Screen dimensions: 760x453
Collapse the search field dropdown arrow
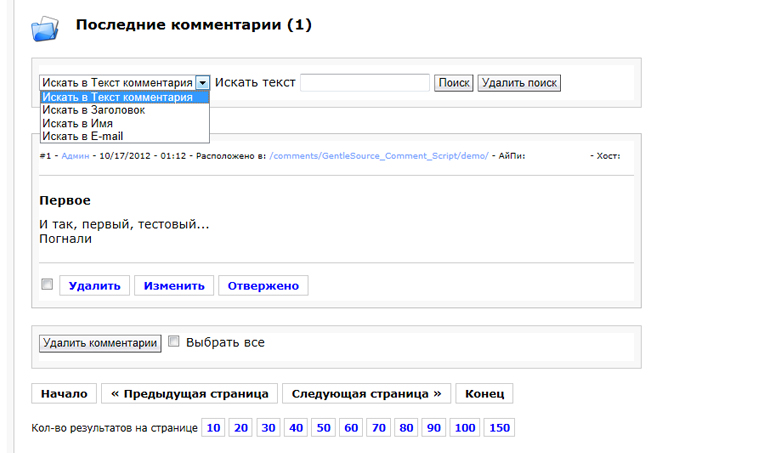point(203,83)
